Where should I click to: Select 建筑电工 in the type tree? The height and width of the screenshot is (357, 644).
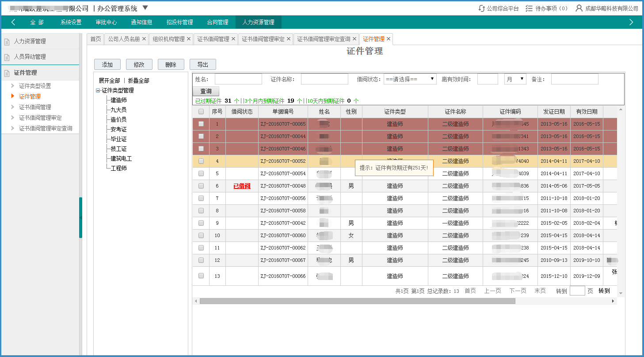(x=121, y=158)
